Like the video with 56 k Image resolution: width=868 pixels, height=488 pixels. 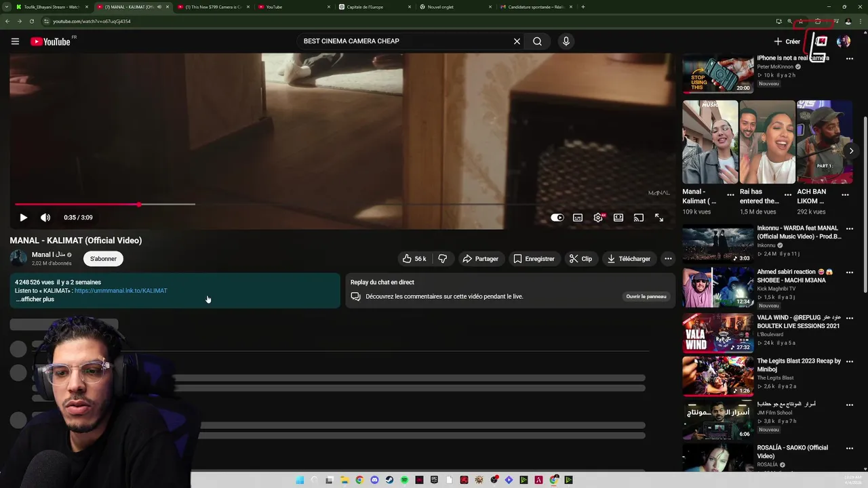[x=414, y=259]
